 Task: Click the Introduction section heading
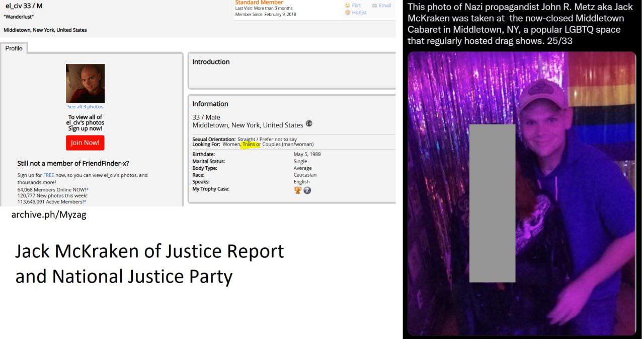click(x=211, y=62)
